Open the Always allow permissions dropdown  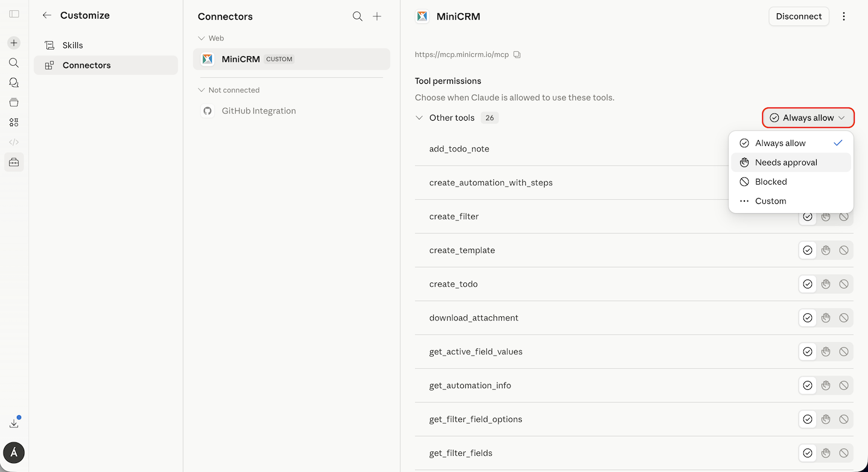(x=808, y=118)
